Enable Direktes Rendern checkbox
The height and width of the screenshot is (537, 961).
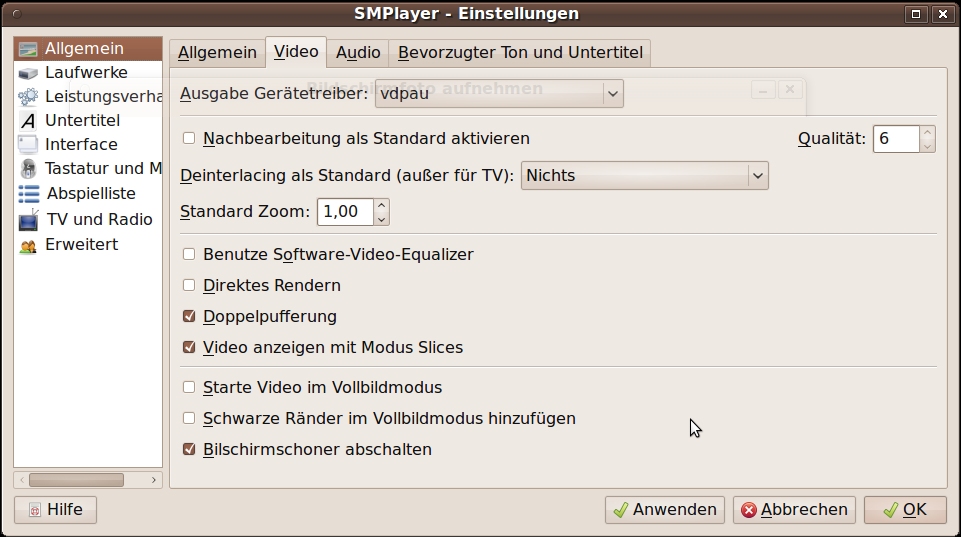click(189, 285)
